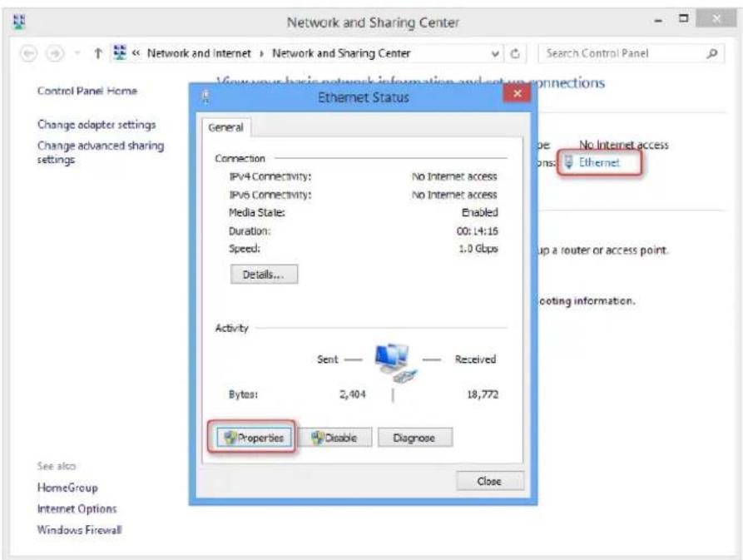Click the search magnifier icon
Viewport: 743px width, 560px height.
click(711, 53)
